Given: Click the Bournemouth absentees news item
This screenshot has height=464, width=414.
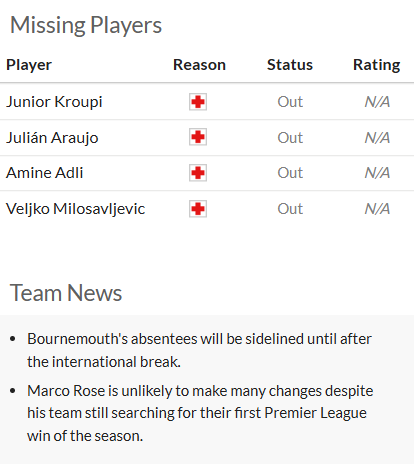Looking at the screenshot, I should click(199, 350).
